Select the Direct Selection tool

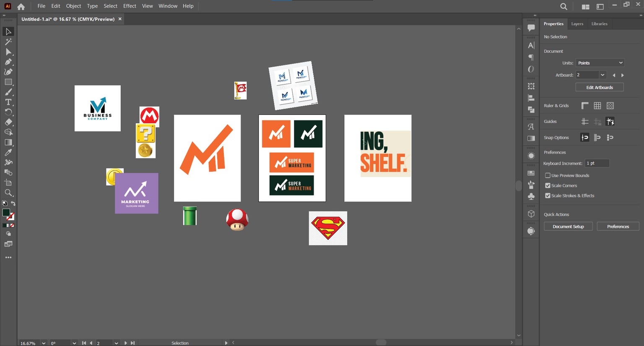8,52
